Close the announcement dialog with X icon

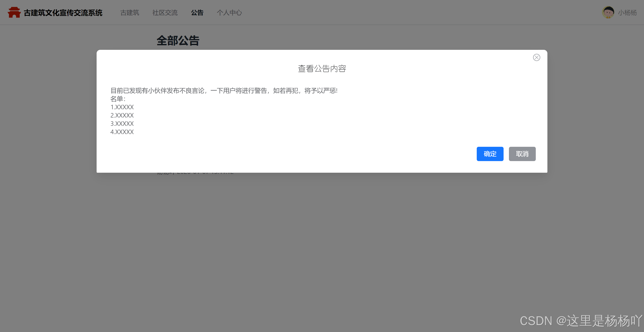pyautogui.click(x=536, y=57)
